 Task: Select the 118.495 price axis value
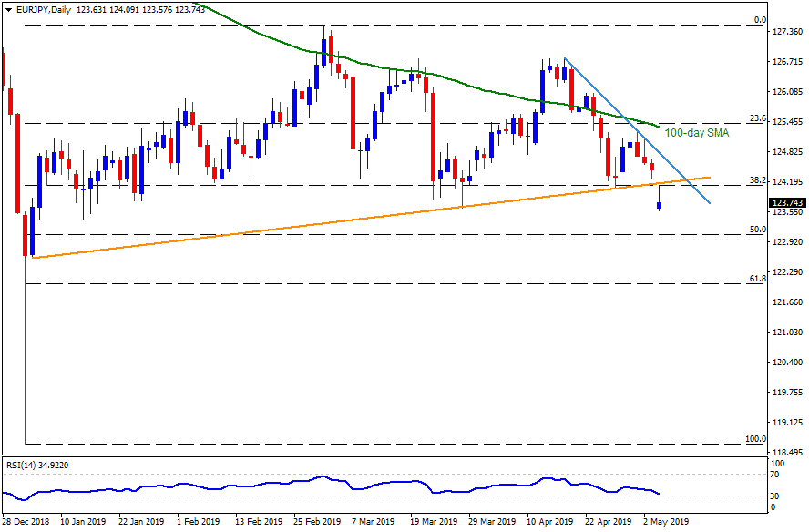click(x=788, y=452)
